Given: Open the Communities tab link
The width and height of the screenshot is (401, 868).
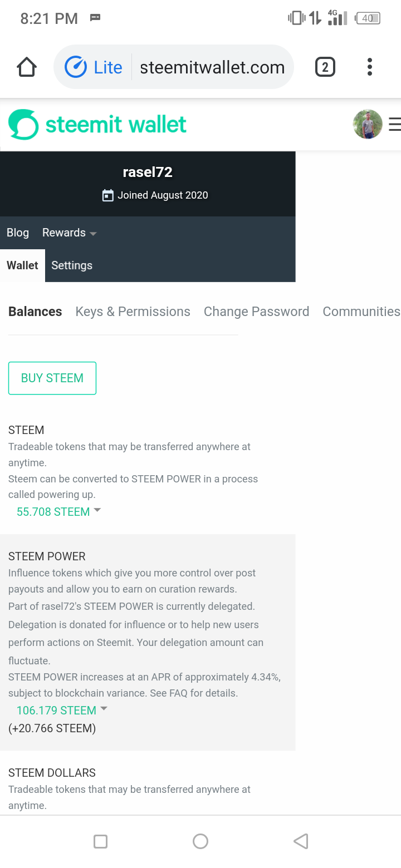Looking at the screenshot, I should pyautogui.click(x=361, y=312).
